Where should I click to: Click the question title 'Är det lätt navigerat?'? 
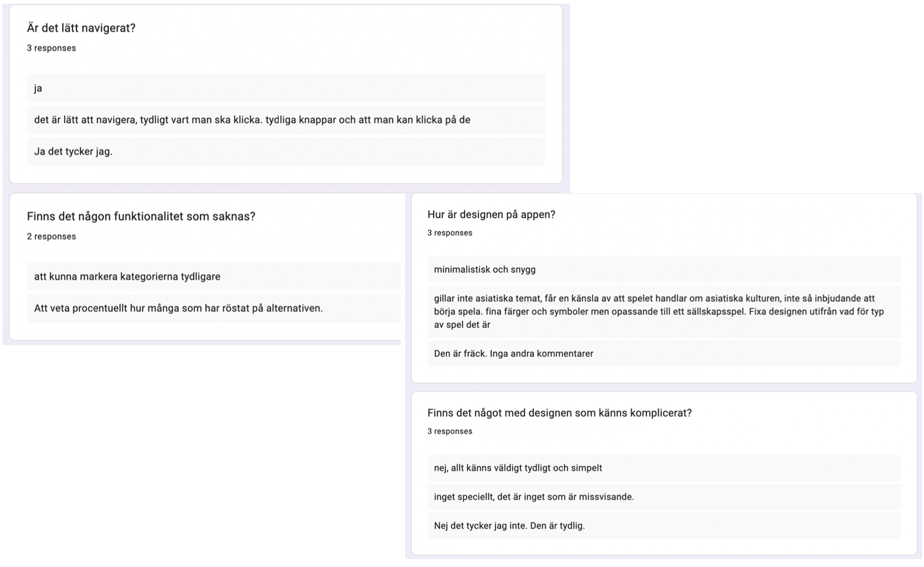81,28
